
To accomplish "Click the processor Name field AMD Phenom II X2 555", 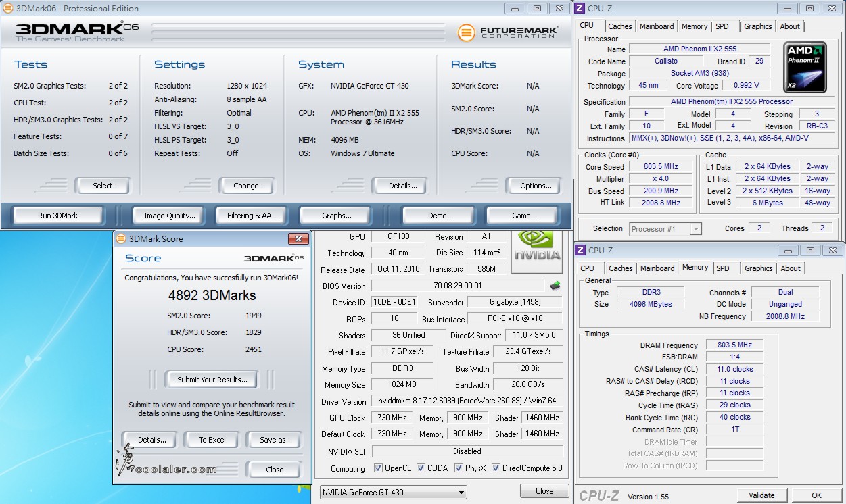I will click(x=700, y=49).
